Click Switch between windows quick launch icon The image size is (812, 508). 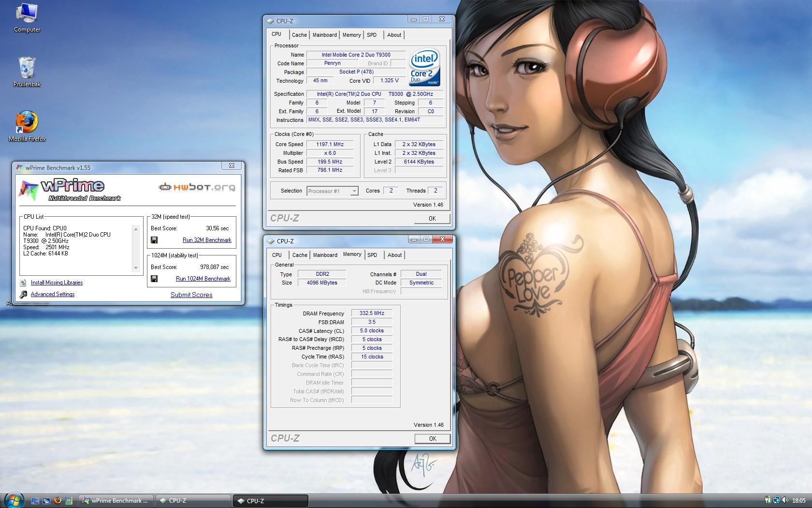(46, 501)
